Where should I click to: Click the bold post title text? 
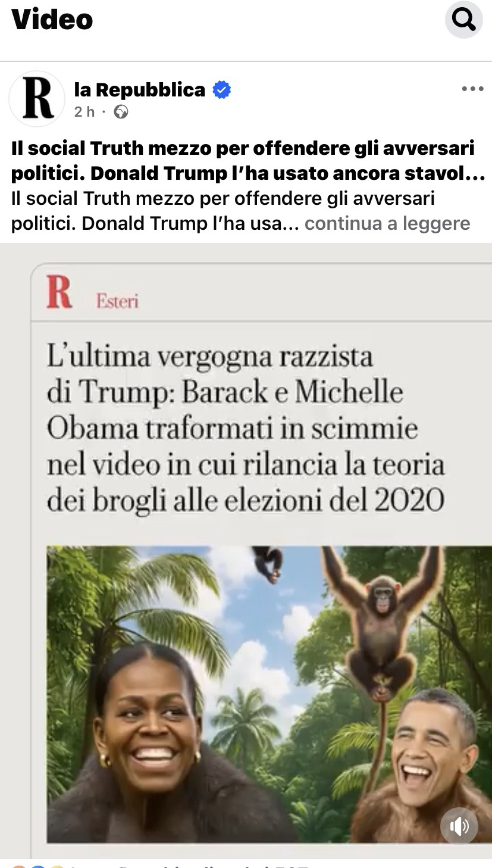[248, 161]
